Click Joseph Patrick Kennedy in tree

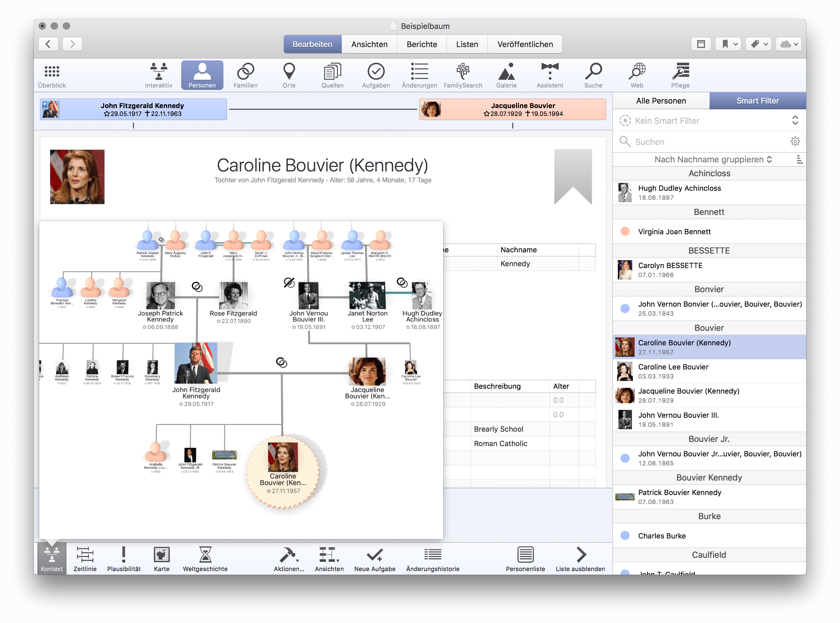[160, 305]
